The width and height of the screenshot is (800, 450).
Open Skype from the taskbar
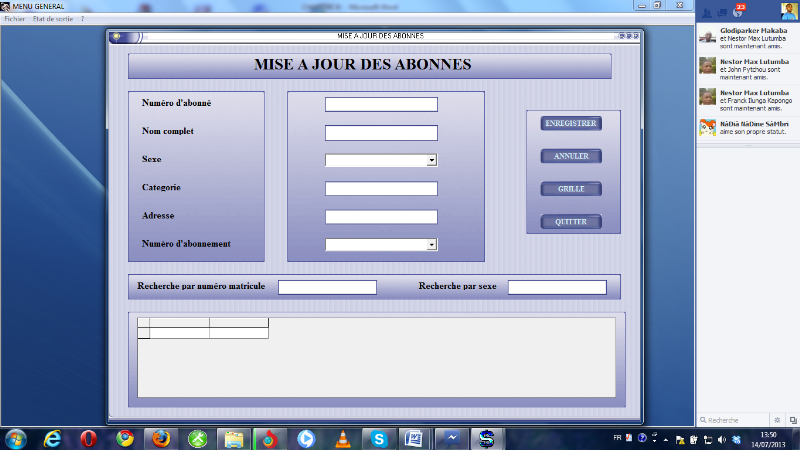click(379, 439)
